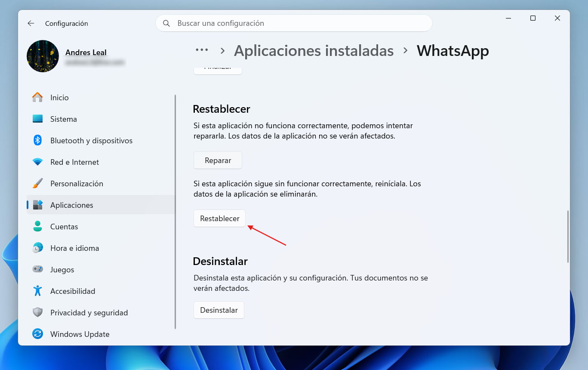Open the breadcrumb ellipsis menu
The image size is (588, 370).
pos(202,50)
